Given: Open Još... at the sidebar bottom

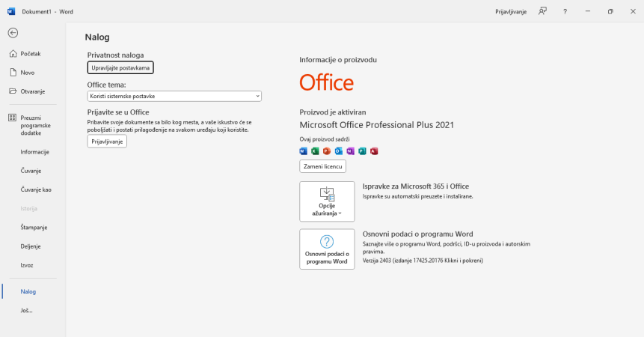Looking at the screenshot, I should coord(27,310).
